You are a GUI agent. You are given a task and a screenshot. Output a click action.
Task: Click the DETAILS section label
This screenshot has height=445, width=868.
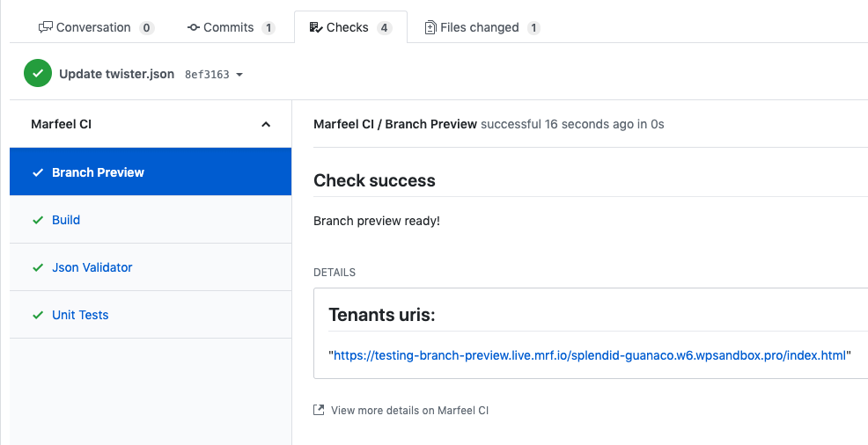335,273
